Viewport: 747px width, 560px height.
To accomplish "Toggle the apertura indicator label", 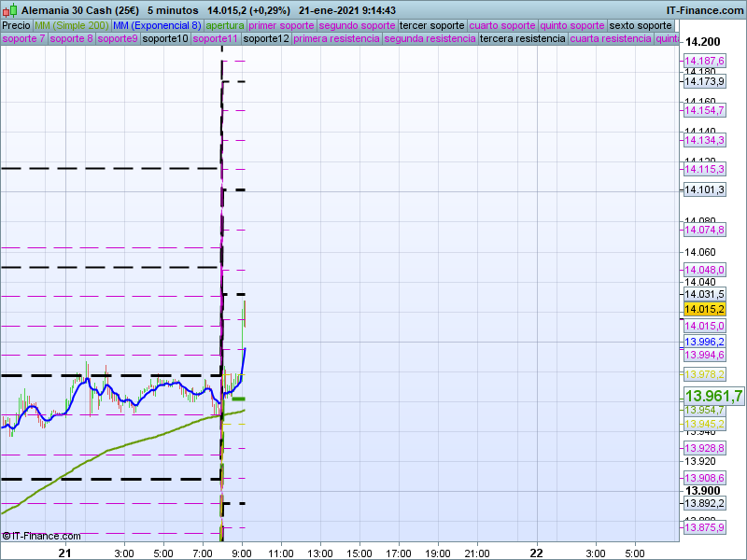I will [225, 25].
